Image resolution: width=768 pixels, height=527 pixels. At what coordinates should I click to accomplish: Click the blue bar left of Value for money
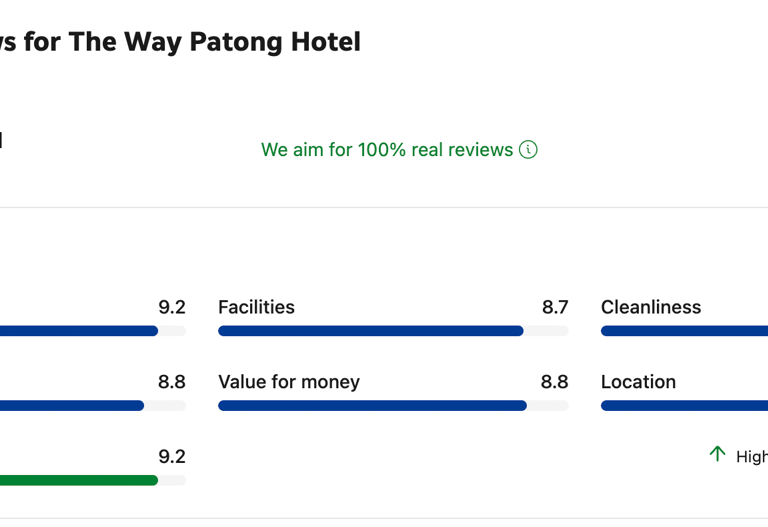tap(72, 406)
